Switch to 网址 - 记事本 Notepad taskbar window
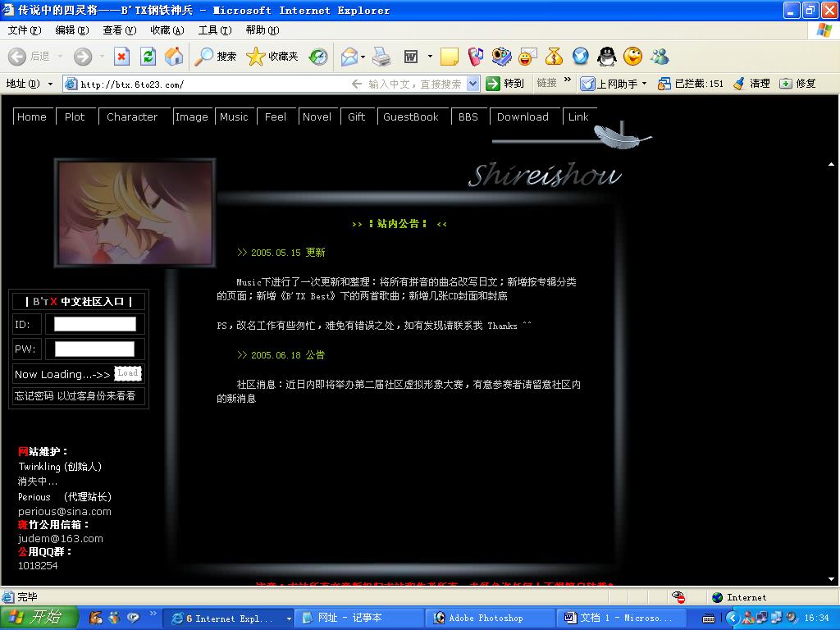 pos(359,619)
